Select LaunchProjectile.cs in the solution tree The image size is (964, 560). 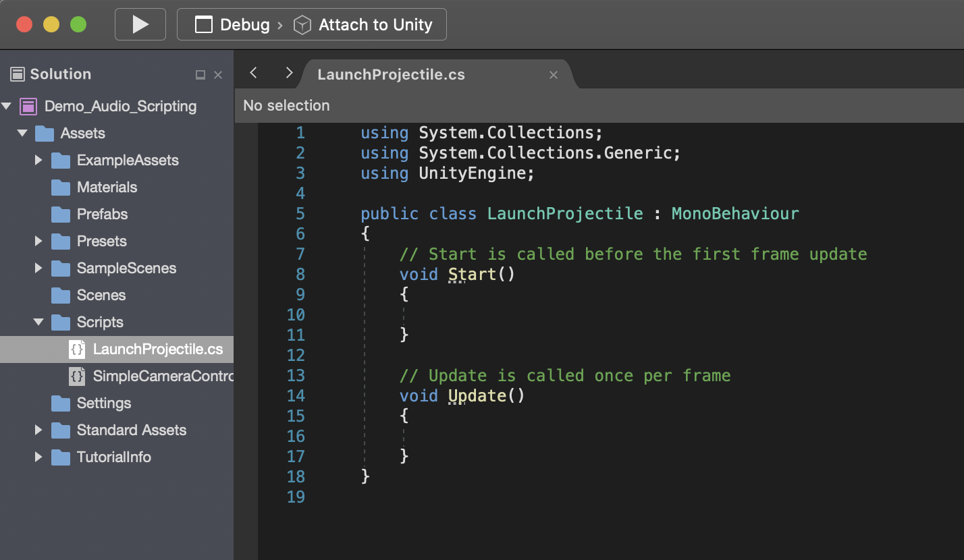pos(157,349)
